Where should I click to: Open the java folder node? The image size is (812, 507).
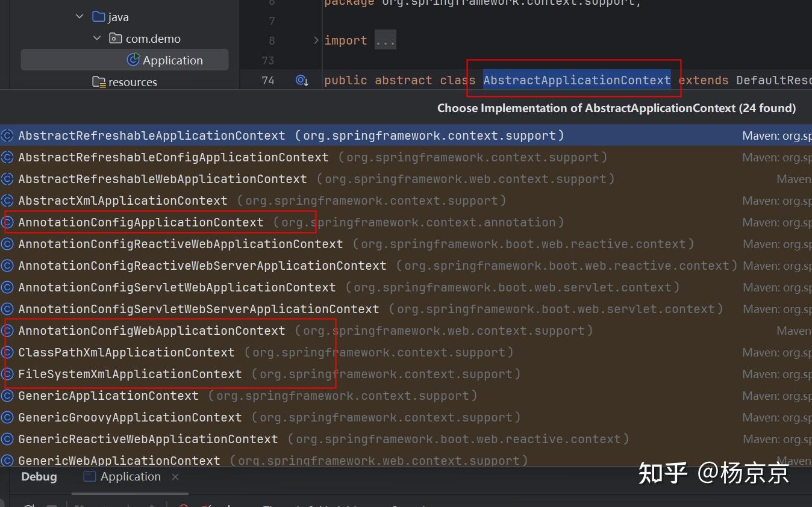(x=111, y=17)
